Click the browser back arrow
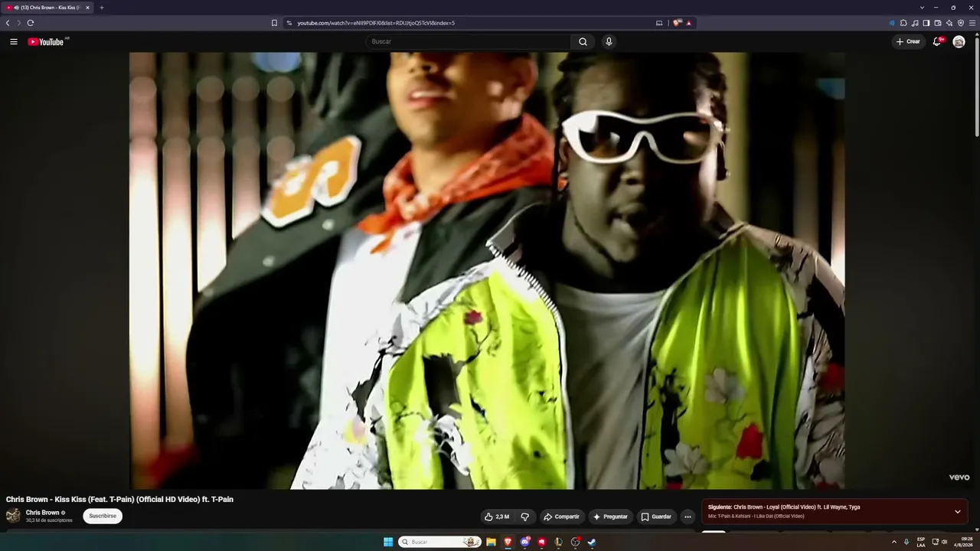980x551 pixels. pos(8,23)
